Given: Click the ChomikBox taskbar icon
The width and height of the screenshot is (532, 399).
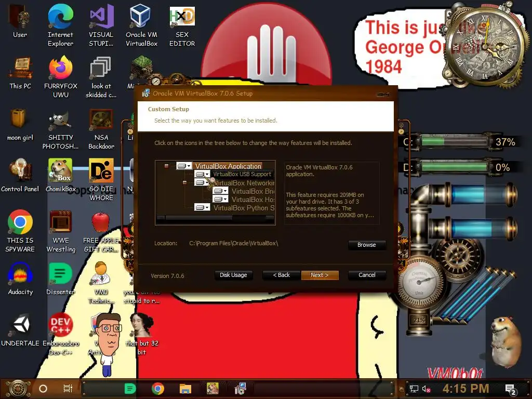Looking at the screenshot, I should pos(212,388).
